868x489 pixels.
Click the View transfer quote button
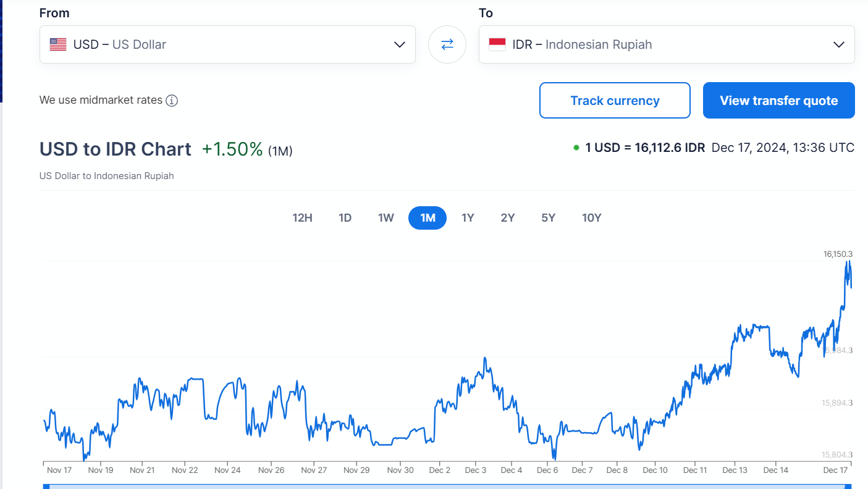tap(778, 101)
